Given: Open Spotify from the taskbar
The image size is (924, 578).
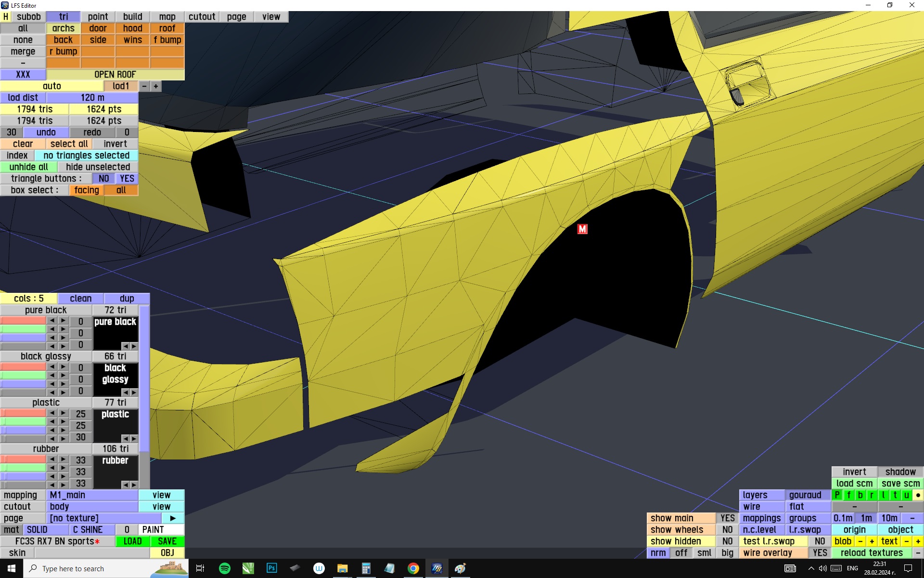Looking at the screenshot, I should point(225,568).
